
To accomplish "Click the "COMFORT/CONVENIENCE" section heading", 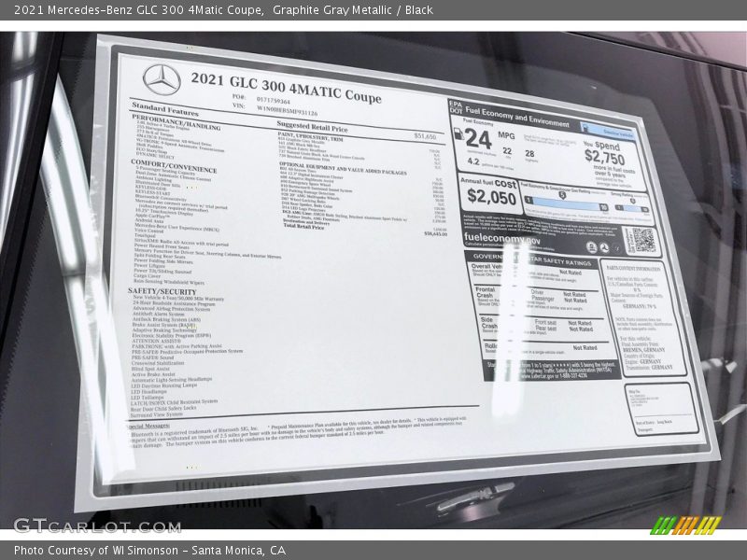I will tap(174, 166).
